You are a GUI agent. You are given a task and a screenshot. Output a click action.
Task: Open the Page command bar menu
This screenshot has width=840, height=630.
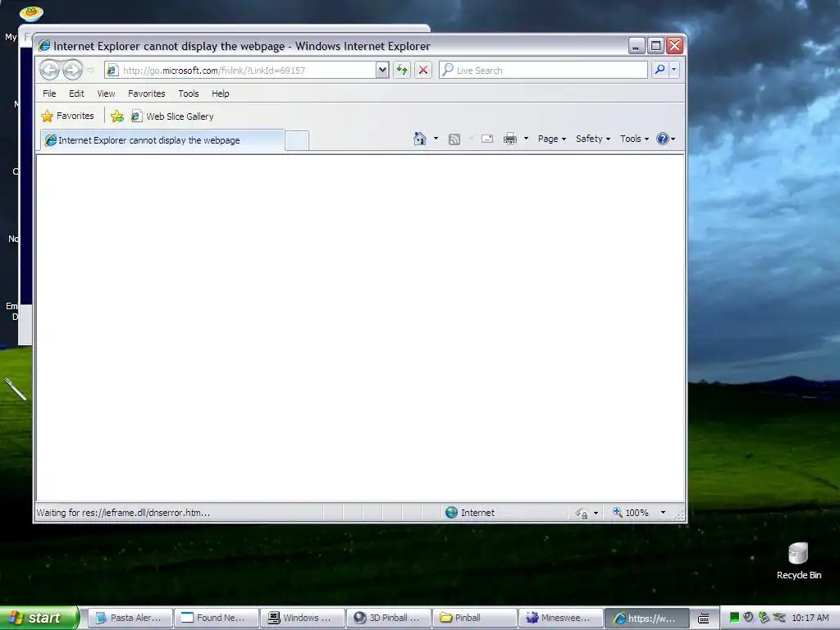click(552, 139)
